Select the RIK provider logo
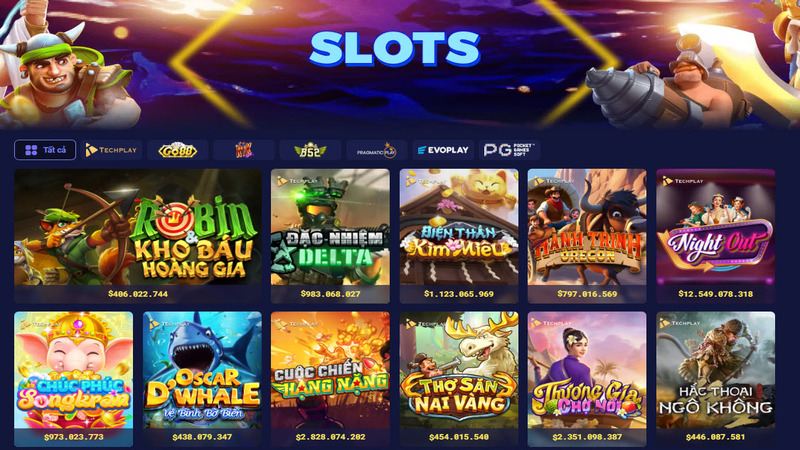Viewport: 800px width, 450px height. (x=244, y=150)
